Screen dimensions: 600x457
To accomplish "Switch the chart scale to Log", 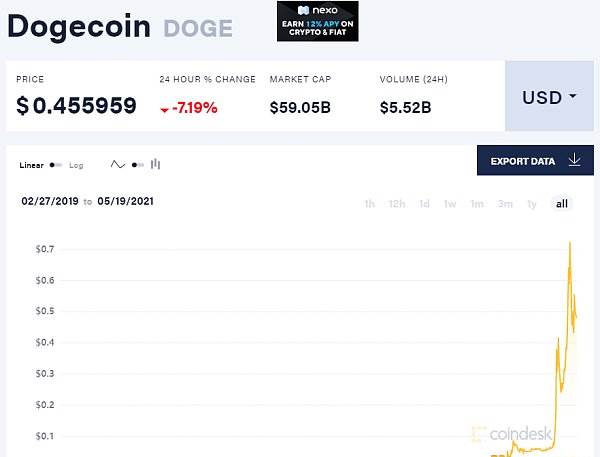I will [x=76, y=165].
